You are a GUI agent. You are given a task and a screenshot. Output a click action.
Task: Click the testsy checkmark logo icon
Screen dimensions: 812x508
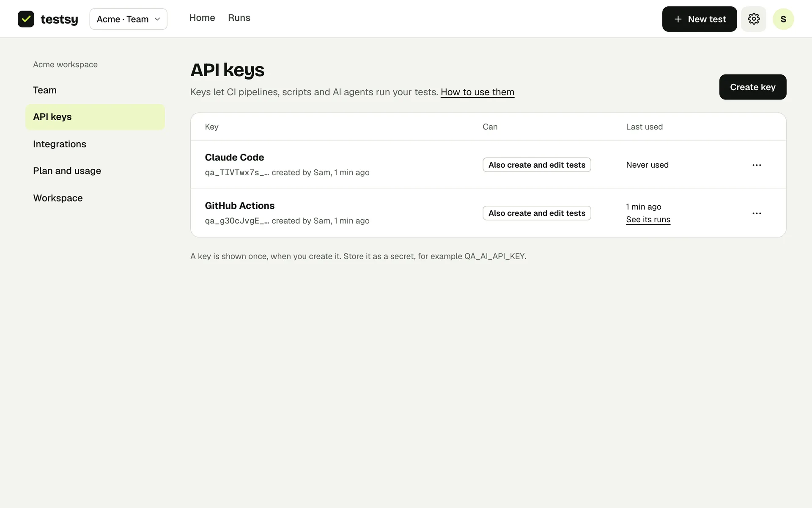(26, 19)
